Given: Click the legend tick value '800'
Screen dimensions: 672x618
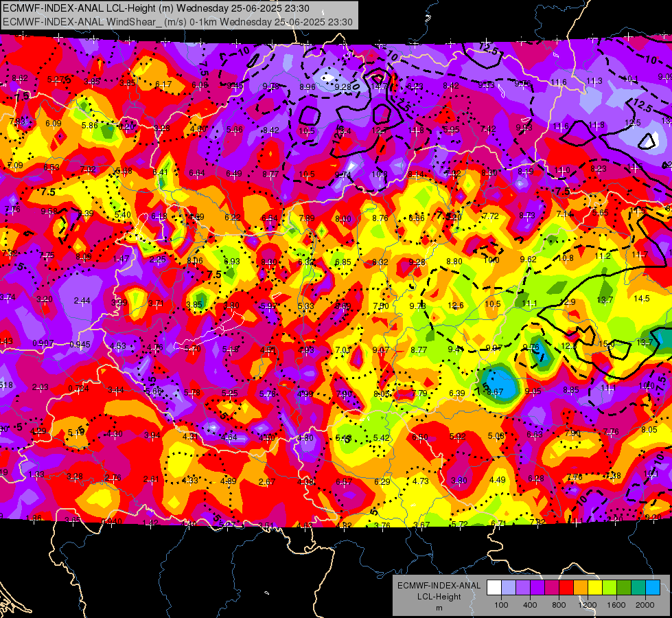Looking at the screenshot, I should click(x=559, y=605).
